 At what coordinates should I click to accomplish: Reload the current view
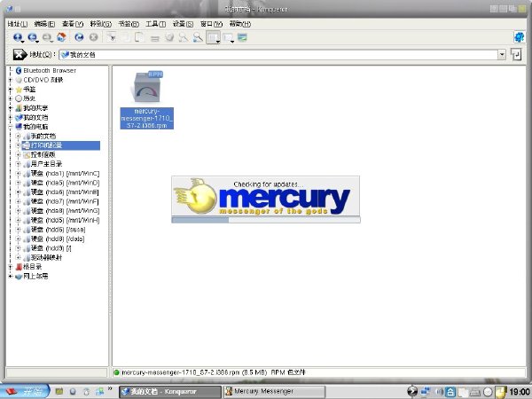click(x=79, y=37)
